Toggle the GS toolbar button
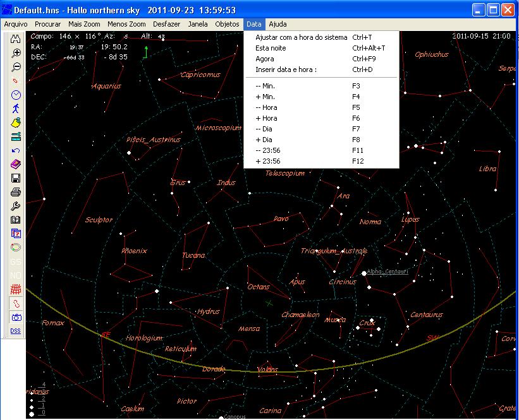The width and height of the screenshot is (519, 420). (x=16, y=261)
